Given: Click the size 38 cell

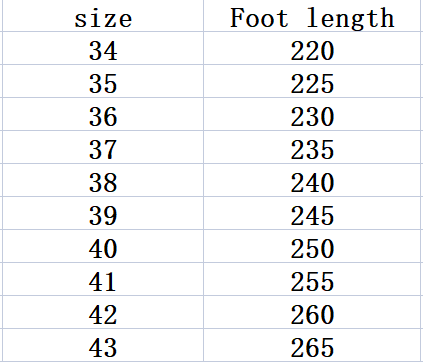Looking at the screenshot, I should 103,180.
